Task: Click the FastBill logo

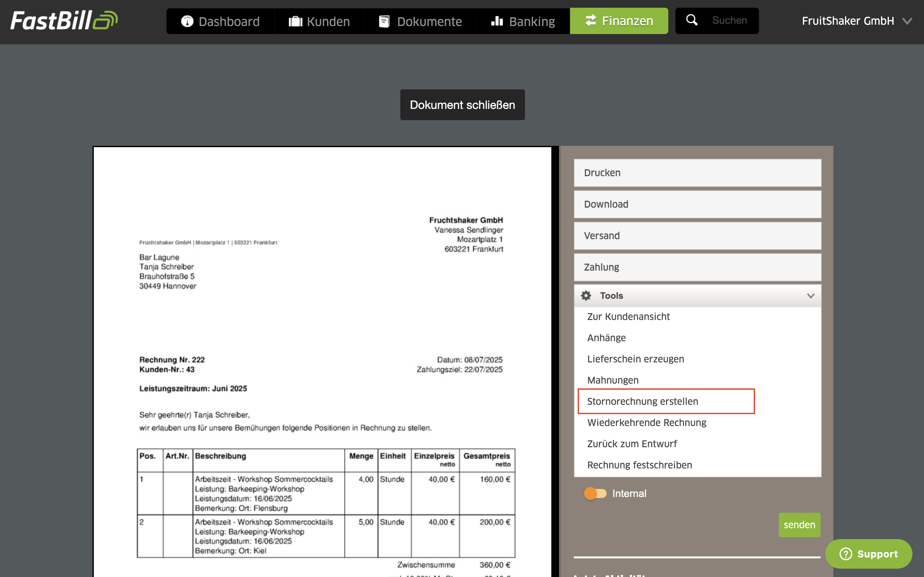Action: click(x=64, y=21)
